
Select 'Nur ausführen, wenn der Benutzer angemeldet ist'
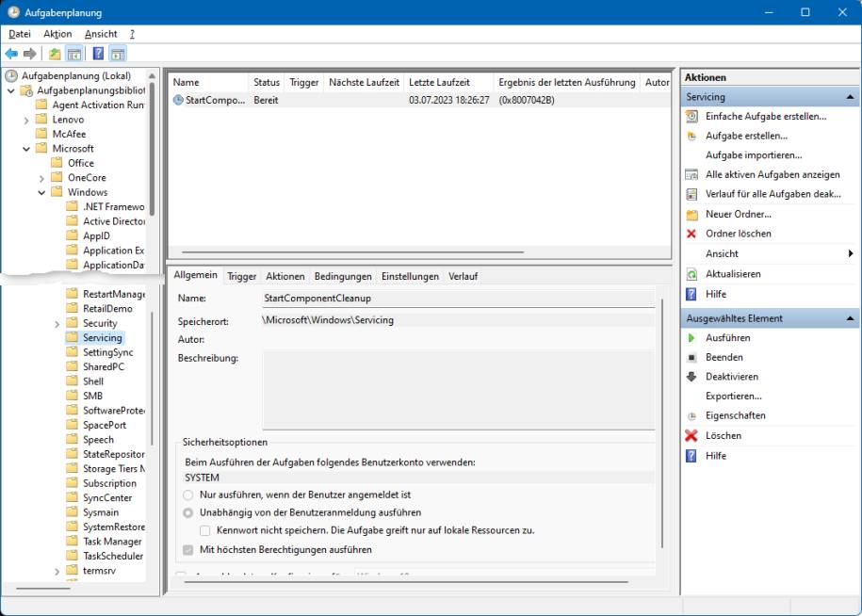[x=188, y=494]
